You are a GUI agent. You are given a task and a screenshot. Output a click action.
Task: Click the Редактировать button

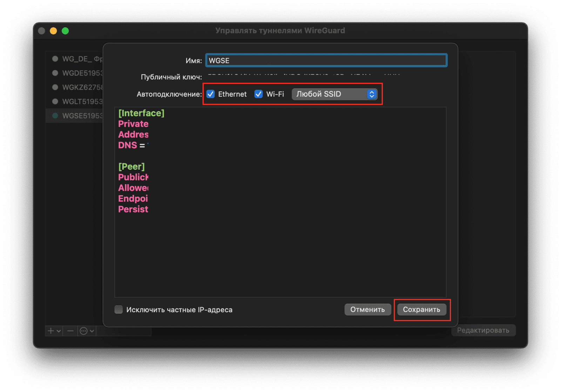483,330
